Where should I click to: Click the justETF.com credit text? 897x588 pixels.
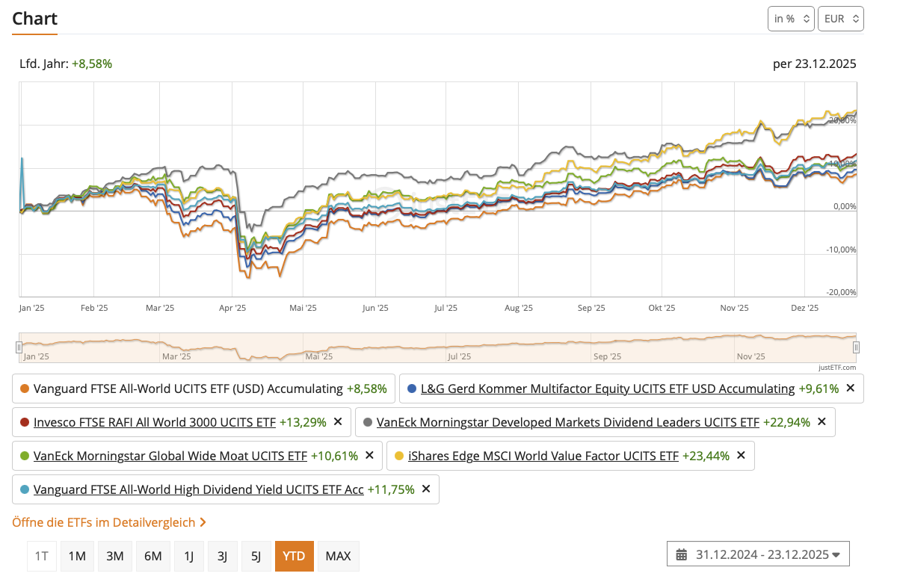click(836, 367)
